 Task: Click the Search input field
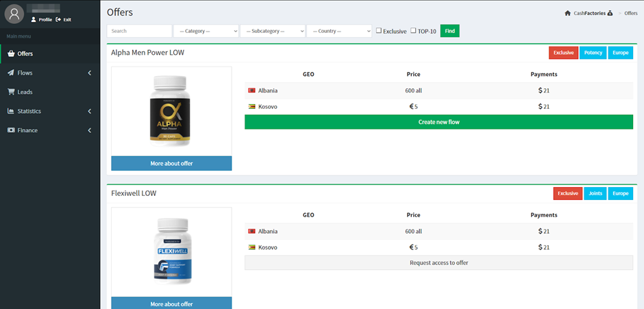click(139, 31)
